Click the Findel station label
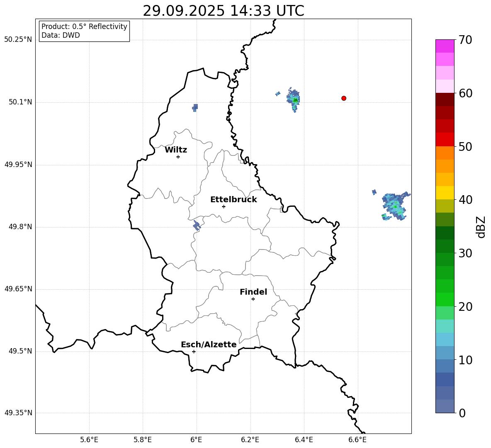The width and height of the screenshot is (491, 448). click(x=253, y=292)
